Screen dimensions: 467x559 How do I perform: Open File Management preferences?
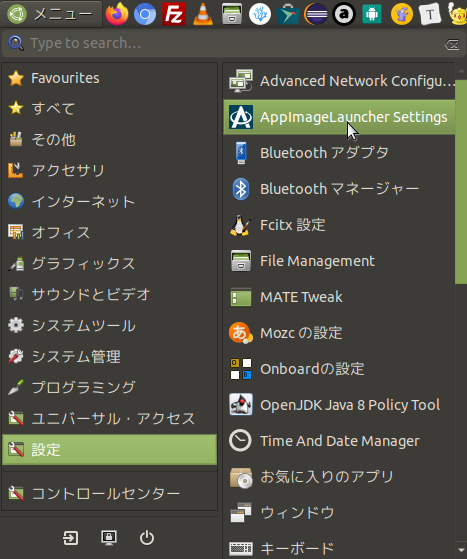tap(339, 261)
